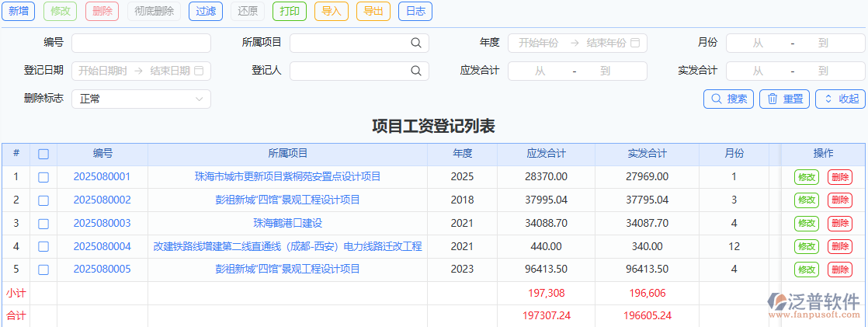Expand the 删除标志 dropdown showing 正常

[x=141, y=99]
